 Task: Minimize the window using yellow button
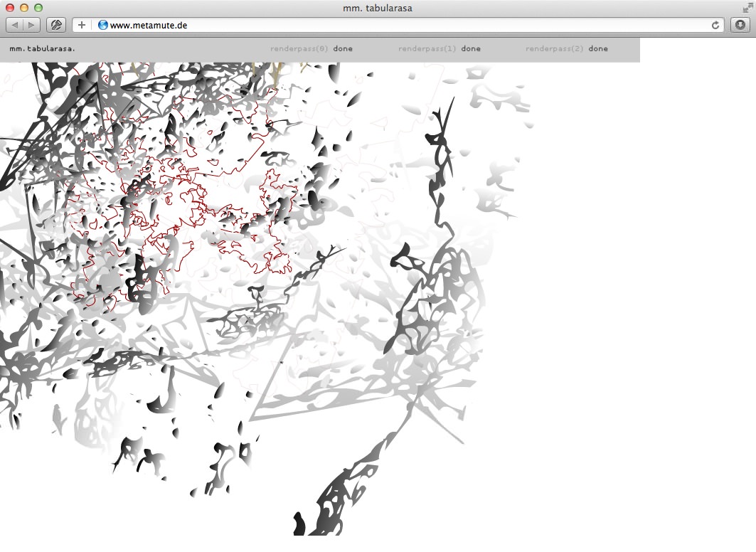click(24, 8)
